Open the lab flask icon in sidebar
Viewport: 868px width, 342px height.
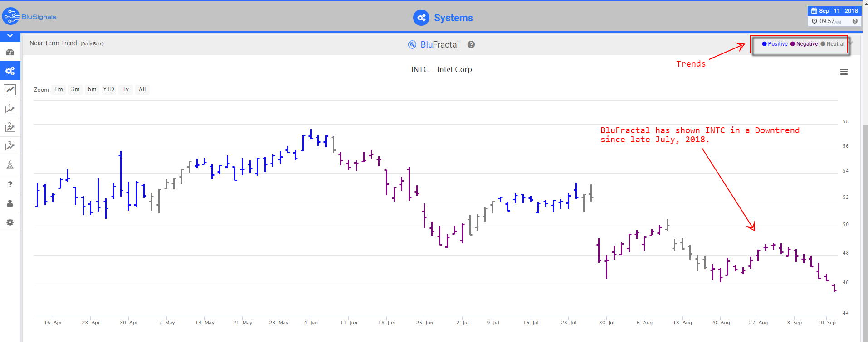click(10, 165)
